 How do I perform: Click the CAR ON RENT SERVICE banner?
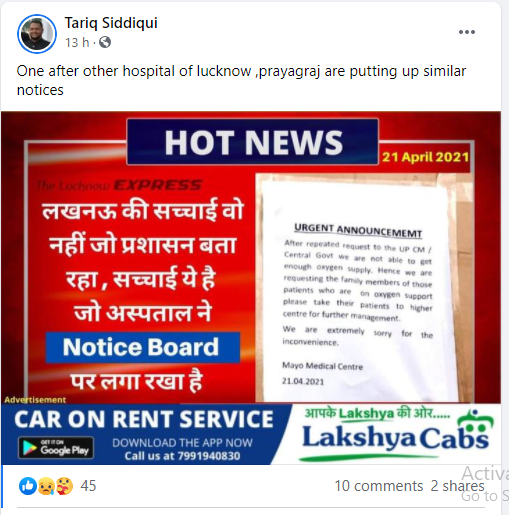[144, 419]
